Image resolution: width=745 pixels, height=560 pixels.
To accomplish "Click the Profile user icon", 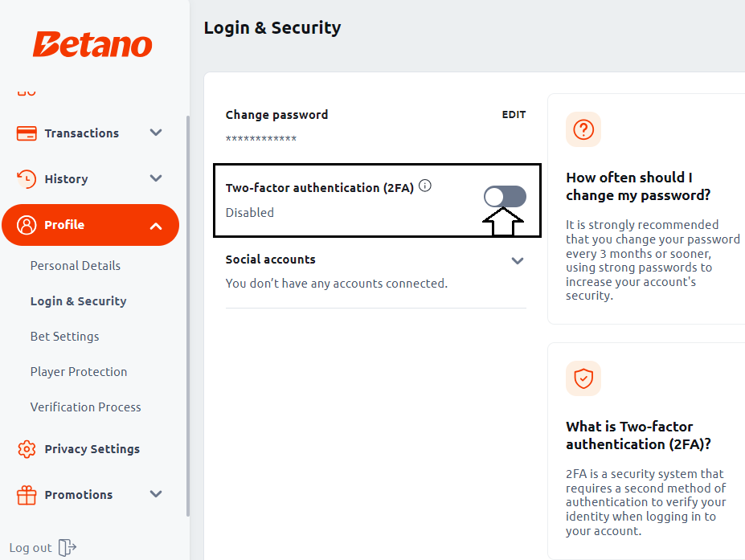I will pyautogui.click(x=27, y=225).
